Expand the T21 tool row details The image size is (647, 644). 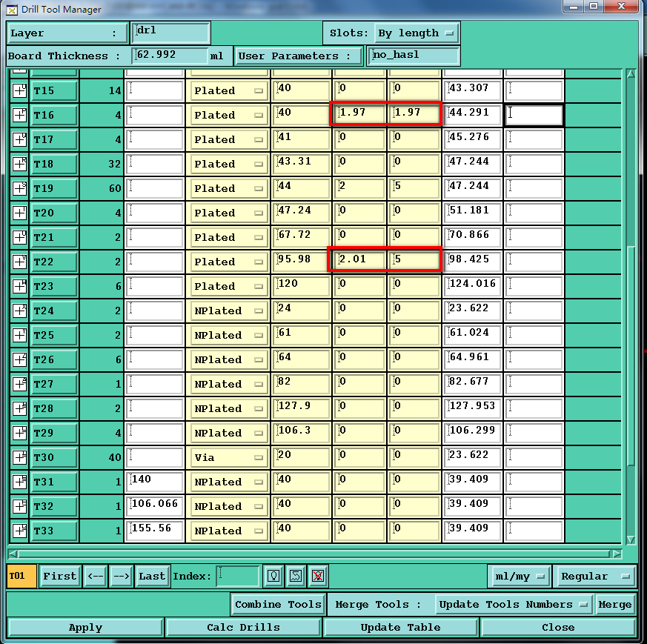click(19, 237)
